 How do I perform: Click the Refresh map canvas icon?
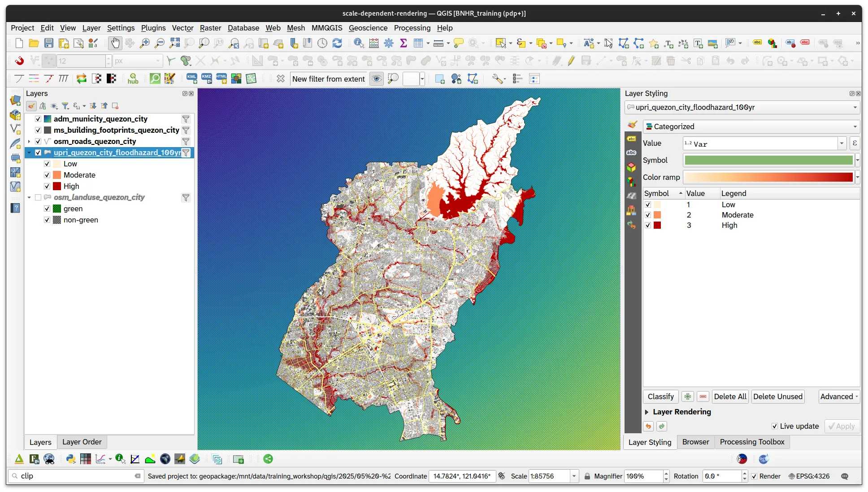[x=337, y=43]
